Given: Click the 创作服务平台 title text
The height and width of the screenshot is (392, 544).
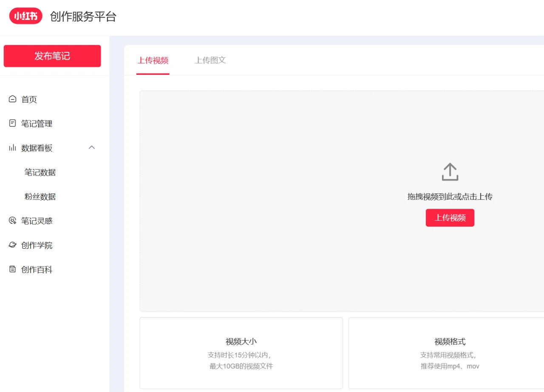Looking at the screenshot, I should point(83,17).
